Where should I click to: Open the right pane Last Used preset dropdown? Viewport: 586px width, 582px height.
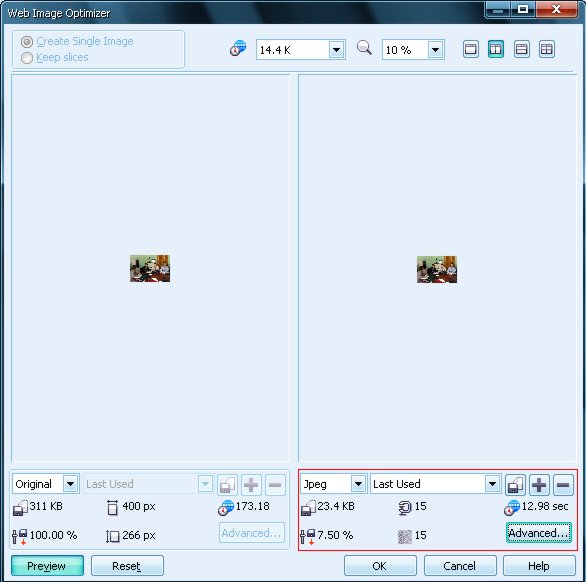tap(493, 484)
